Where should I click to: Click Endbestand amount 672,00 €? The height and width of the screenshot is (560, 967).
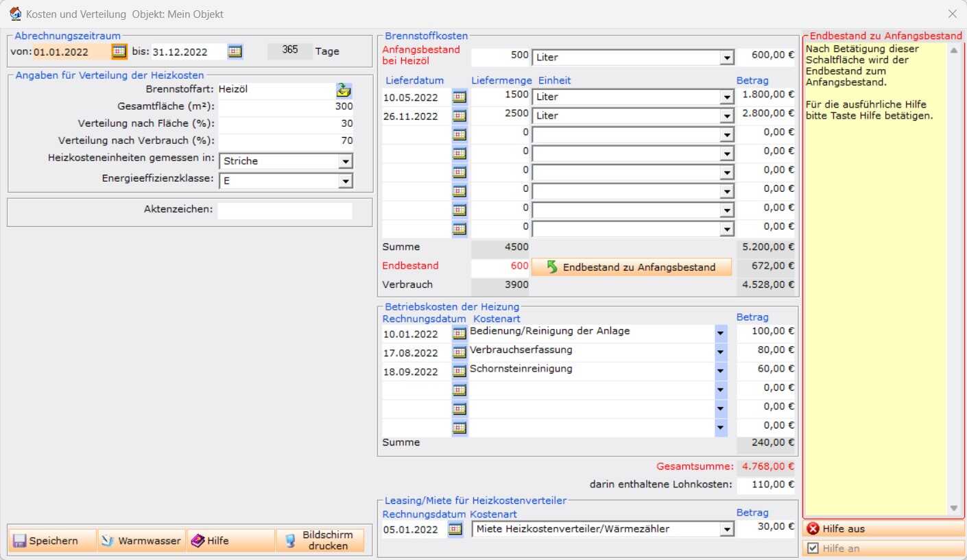click(x=766, y=266)
